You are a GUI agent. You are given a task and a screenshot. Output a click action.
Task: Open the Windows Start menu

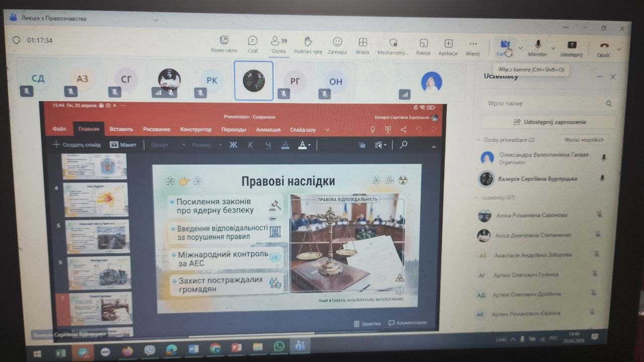point(37,353)
